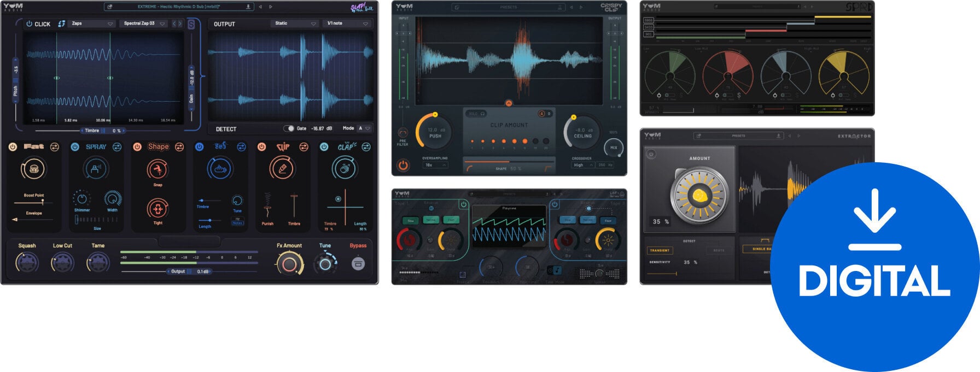980x372 pixels.
Task: Disable the Sub module power
Action: [199, 147]
